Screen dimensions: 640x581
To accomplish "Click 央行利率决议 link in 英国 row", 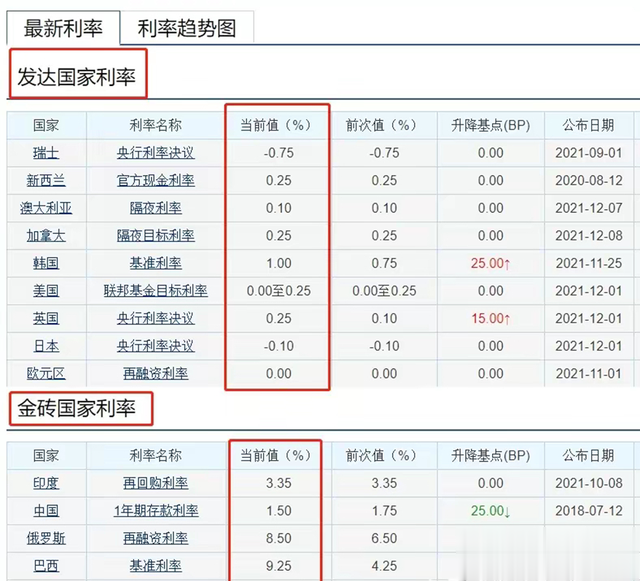I will coord(156,318).
